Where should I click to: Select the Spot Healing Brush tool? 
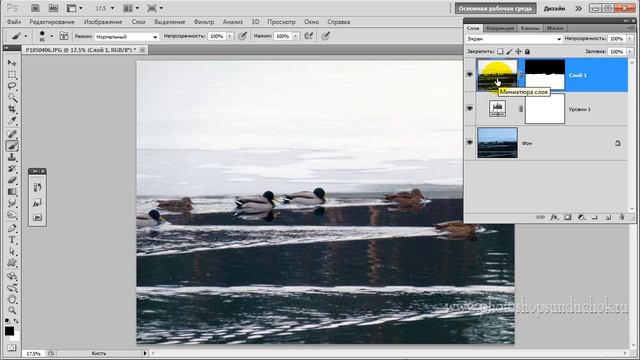pos(12,134)
